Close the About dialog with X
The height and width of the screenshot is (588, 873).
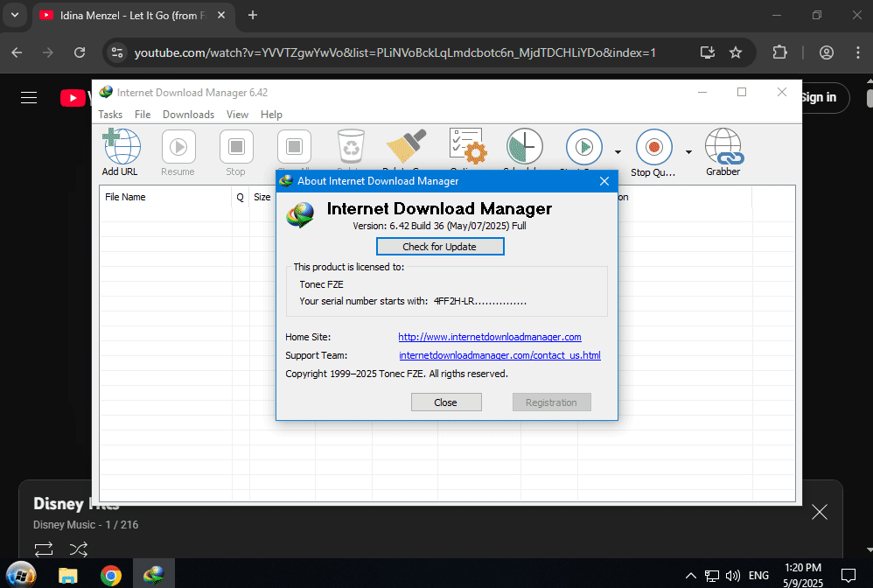(x=604, y=181)
